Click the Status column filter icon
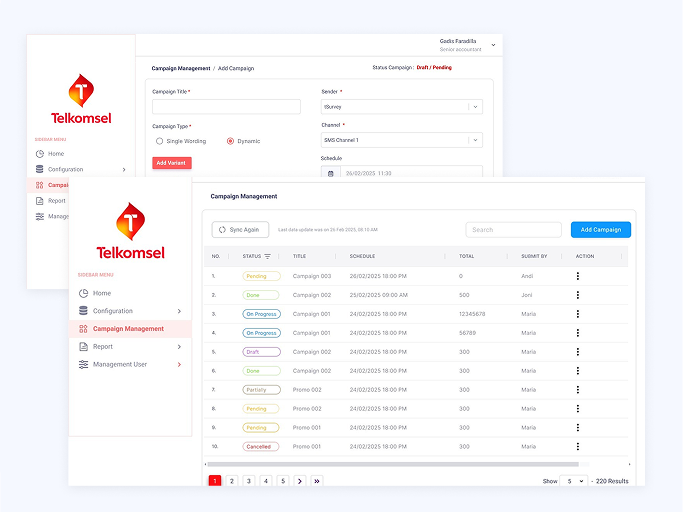 [x=268, y=256]
